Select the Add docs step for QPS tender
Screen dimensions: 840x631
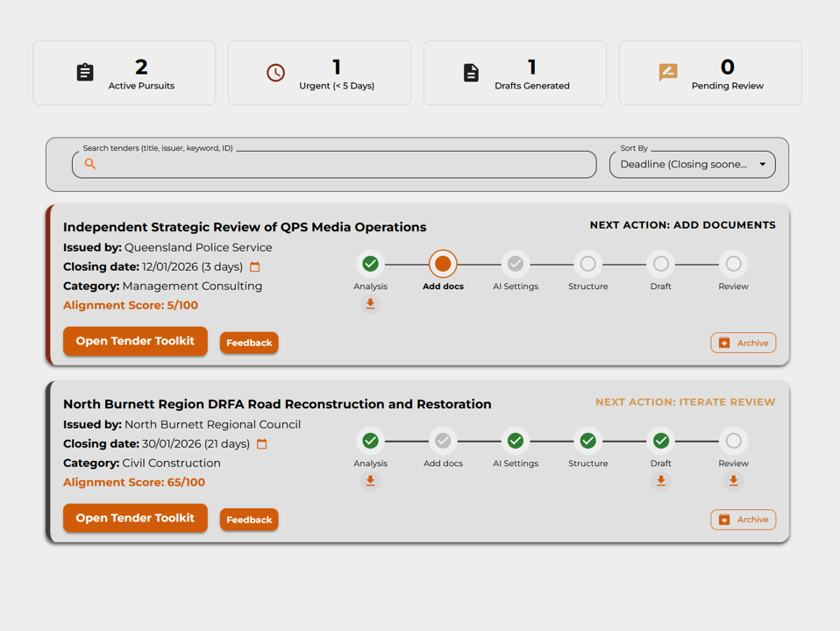pyautogui.click(x=443, y=264)
